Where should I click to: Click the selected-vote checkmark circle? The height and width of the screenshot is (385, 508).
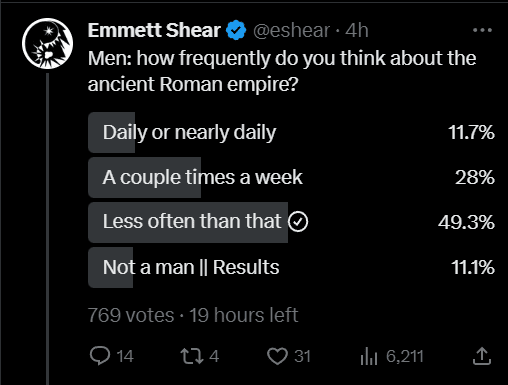pos(298,222)
